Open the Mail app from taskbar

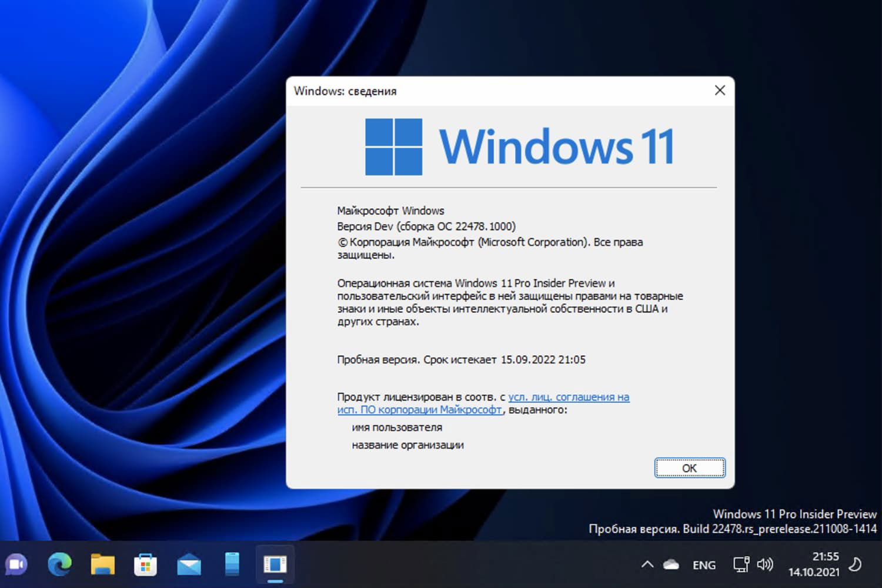tap(188, 564)
